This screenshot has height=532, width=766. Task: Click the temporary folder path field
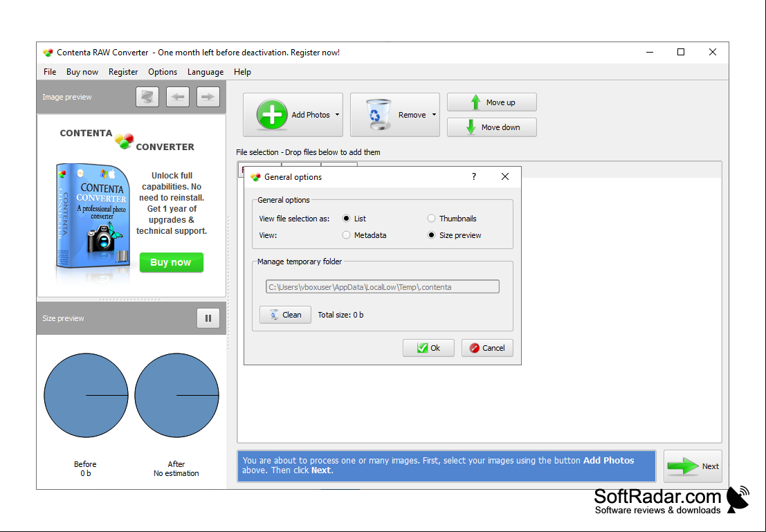click(x=383, y=287)
